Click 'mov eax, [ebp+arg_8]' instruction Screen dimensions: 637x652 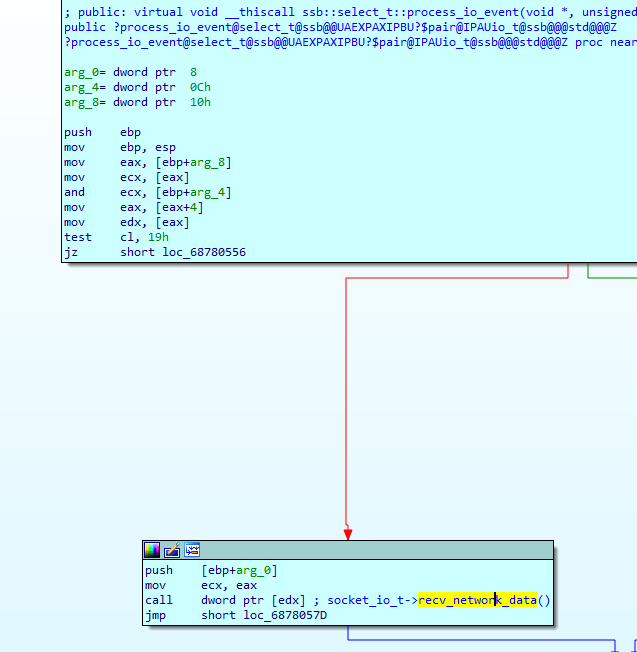(148, 162)
